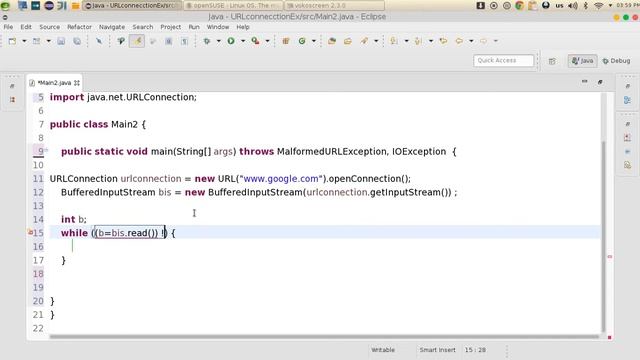Expand the Run configurations dropdown arrow
The width and height of the screenshot is (640, 360).
point(243,41)
